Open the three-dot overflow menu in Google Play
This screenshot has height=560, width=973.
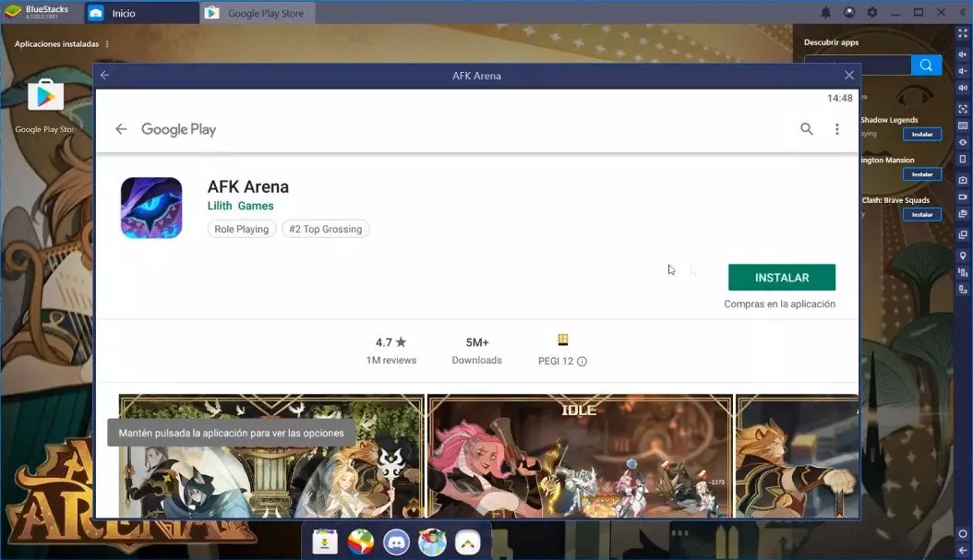click(837, 129)
